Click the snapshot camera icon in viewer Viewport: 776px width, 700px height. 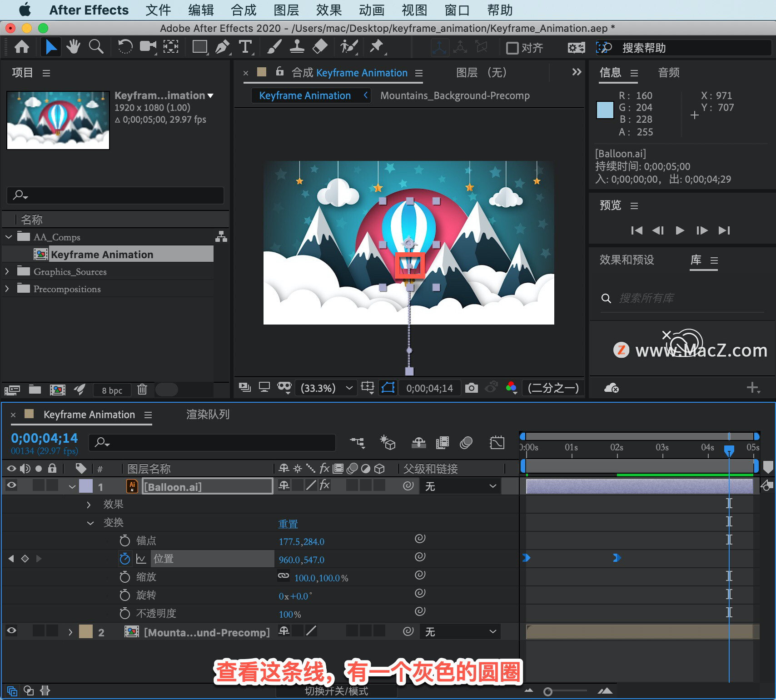[x=471, y=388]
